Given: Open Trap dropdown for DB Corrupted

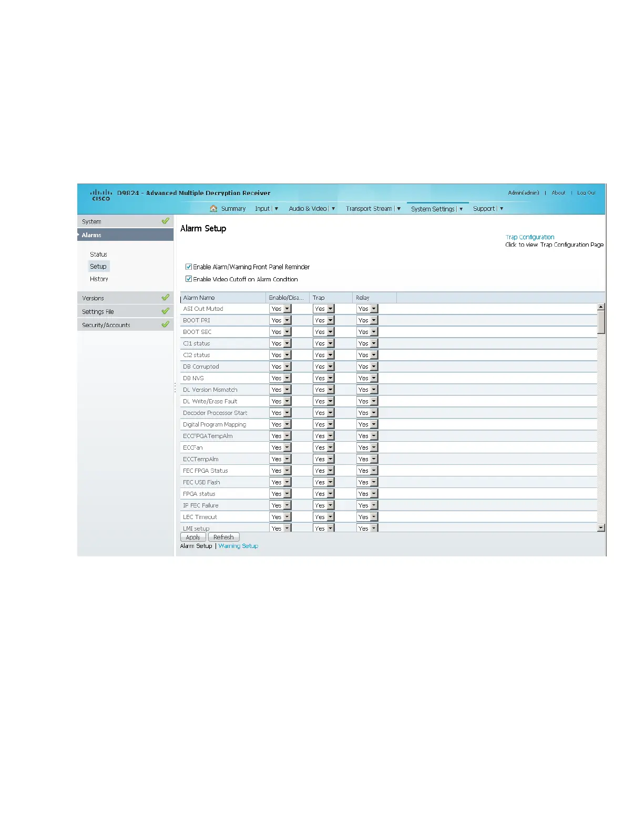Looking at the screenshot, I should coord(324,367).
